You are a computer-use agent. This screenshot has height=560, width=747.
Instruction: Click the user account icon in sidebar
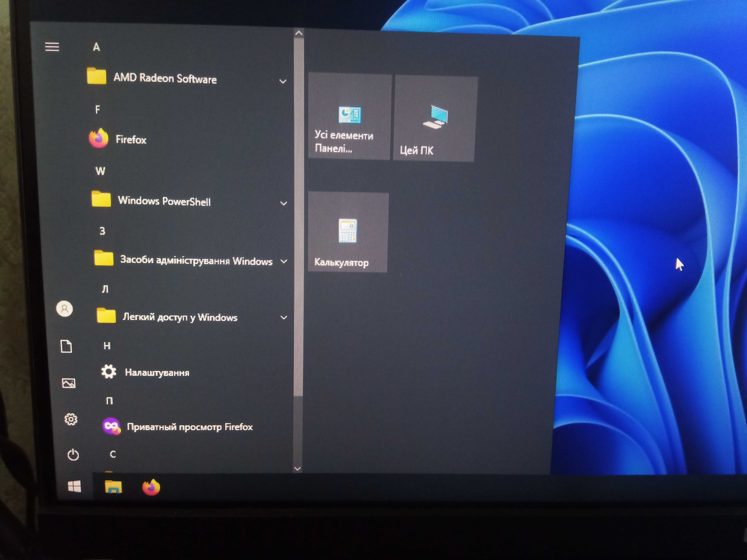pyautogui.click(x=65, y=309)
